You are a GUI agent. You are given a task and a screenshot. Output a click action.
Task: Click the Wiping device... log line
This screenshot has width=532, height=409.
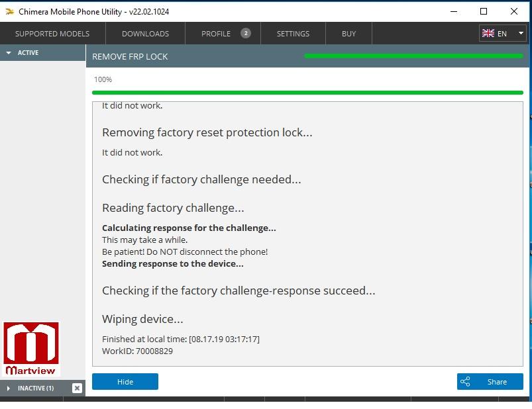pos(142,319)
